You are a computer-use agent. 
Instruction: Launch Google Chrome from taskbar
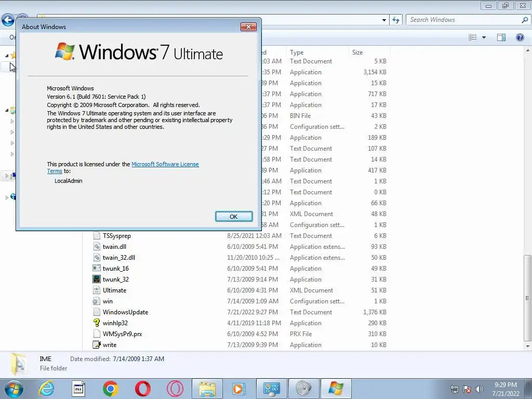[110, 389]
